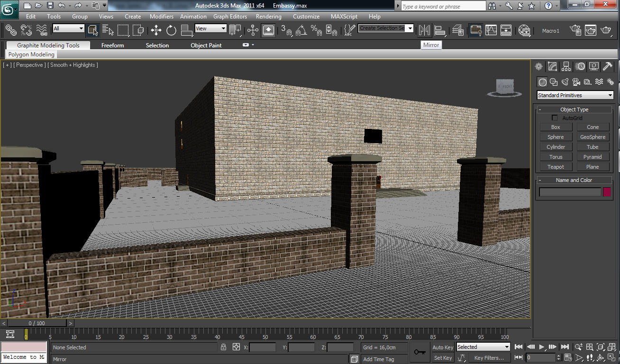Screen dimensions: 620x364
Task: Toggle the 3D Snaps button
Action: [x=286, y=30]
